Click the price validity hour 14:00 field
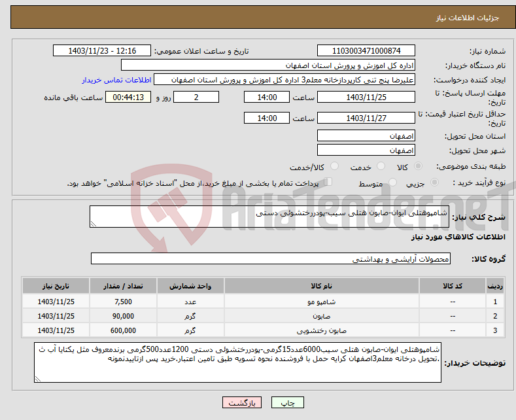The width and height of the screenshot is (516, 420). point(267,118)
